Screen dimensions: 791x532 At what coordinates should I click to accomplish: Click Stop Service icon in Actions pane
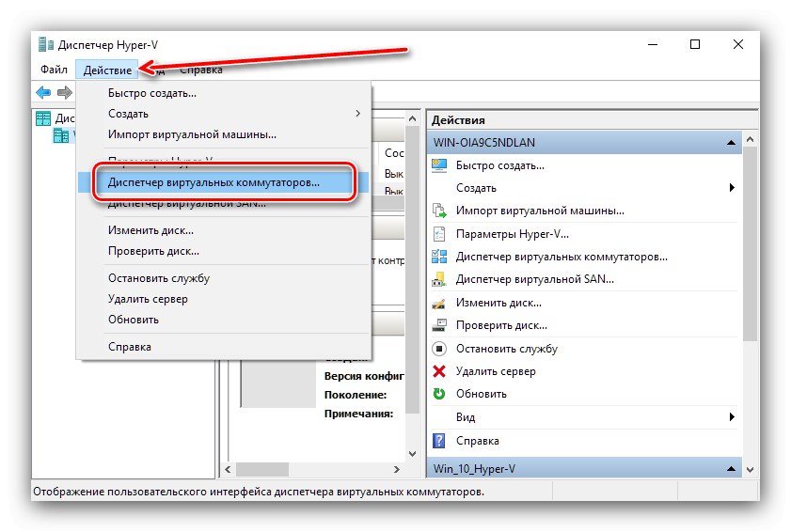click(x=439, y=349)
